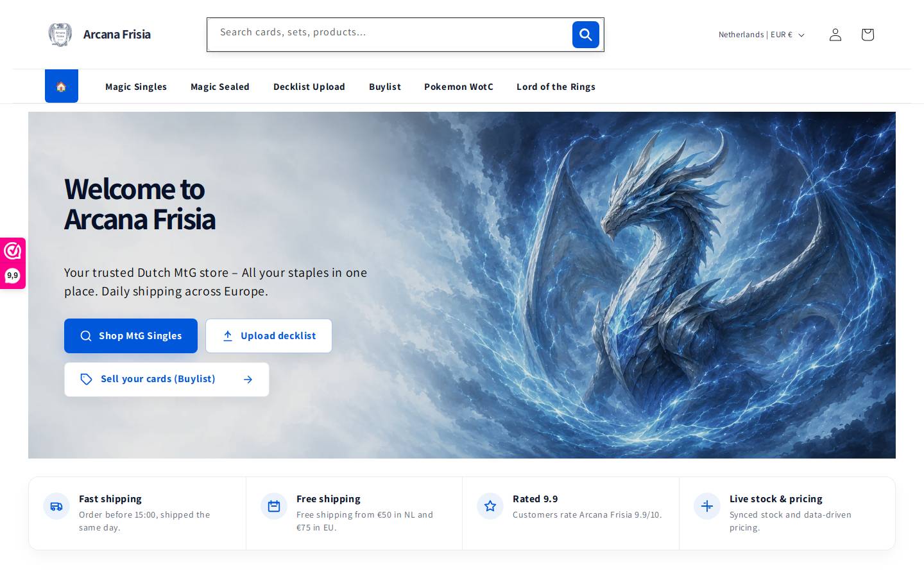924x578 pixels.
Task: Click the blue search magnifier button
Action: click(586, 35)
